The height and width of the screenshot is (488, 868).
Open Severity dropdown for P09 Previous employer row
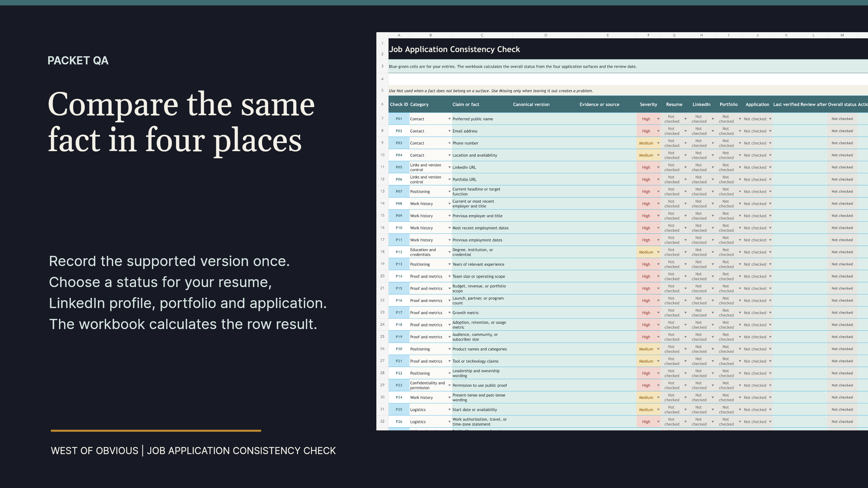[x=658, y=216]
